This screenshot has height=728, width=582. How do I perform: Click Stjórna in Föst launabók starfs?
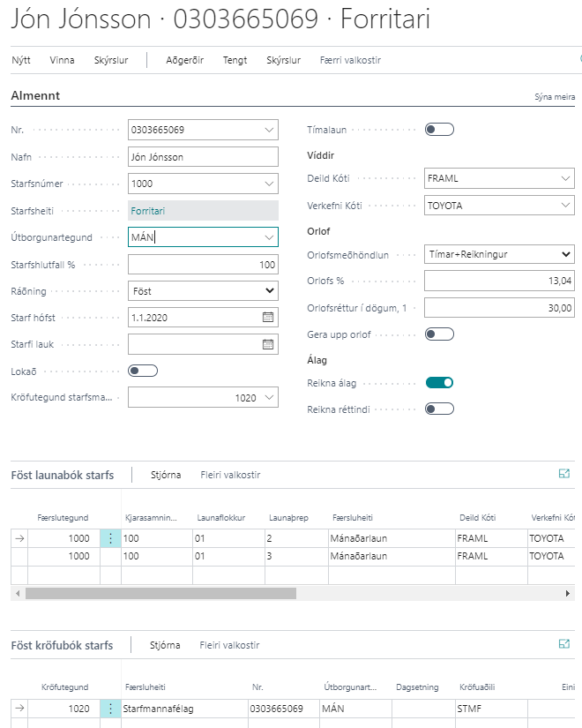[x=166, y=475]
